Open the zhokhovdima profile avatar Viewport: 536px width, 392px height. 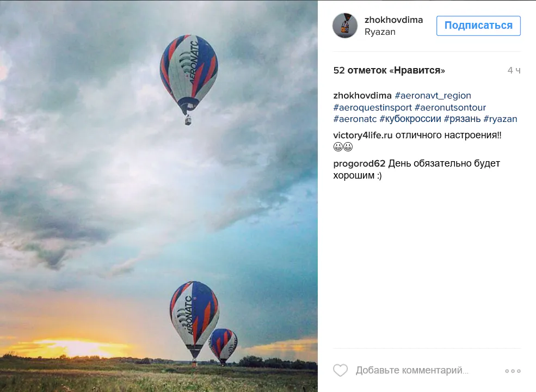[x=345, y=26]
